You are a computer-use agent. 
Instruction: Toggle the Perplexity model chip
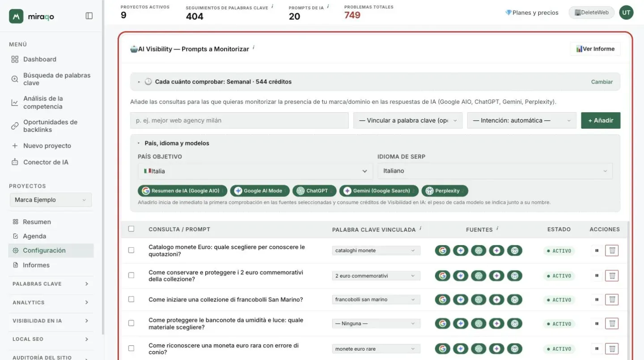click(445, 191)
